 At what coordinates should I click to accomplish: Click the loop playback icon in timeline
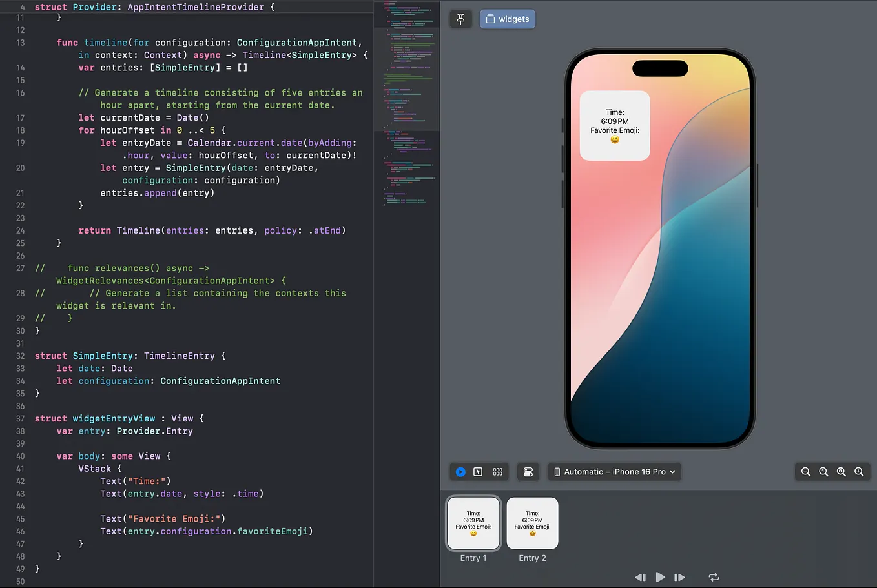pos(714,577)
